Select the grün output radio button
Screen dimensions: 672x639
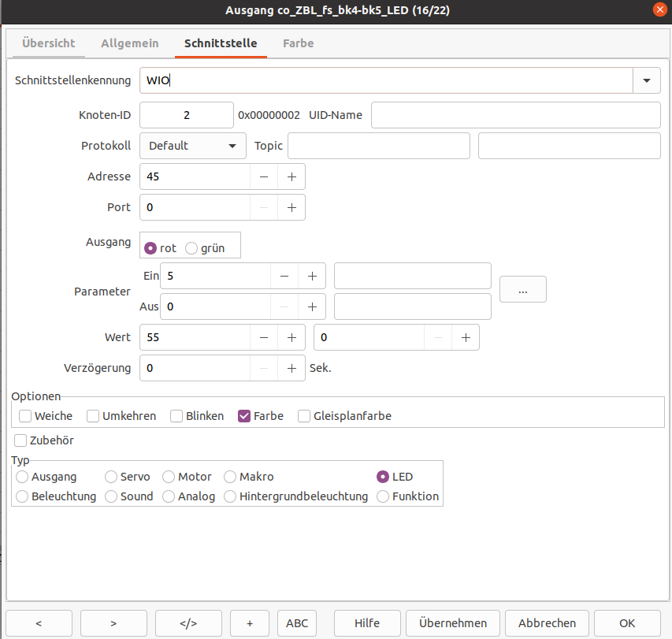coord(191,248)
